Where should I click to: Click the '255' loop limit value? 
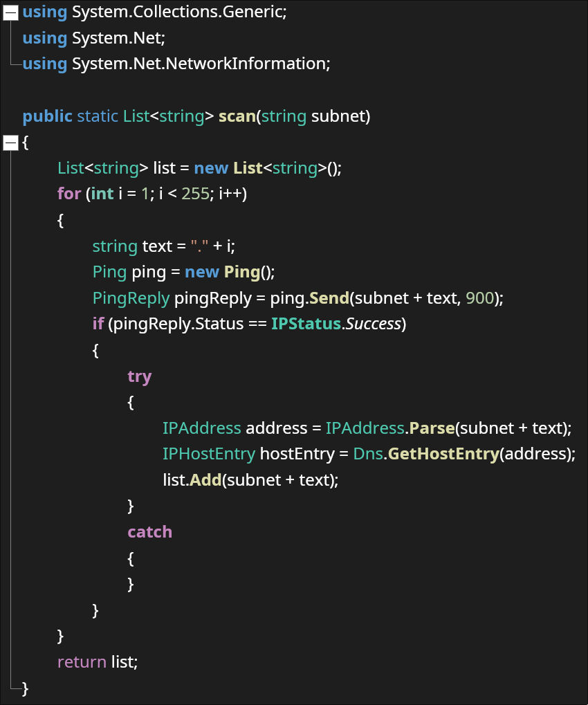point(195,194)
